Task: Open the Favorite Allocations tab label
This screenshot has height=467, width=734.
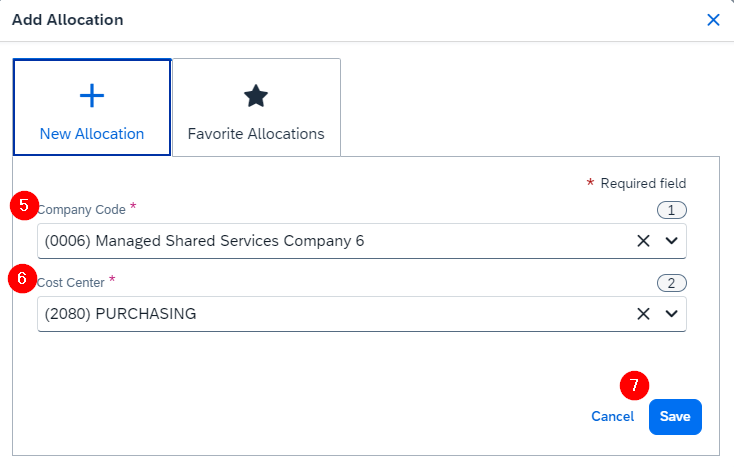Action: pos(256,134)
